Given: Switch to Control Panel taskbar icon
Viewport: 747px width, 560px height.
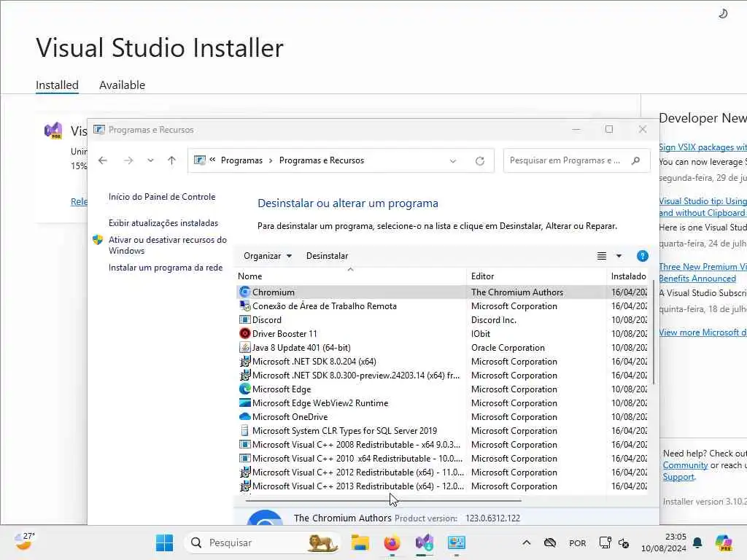Looking at the screenshot, I should click(x=456, y=542).
